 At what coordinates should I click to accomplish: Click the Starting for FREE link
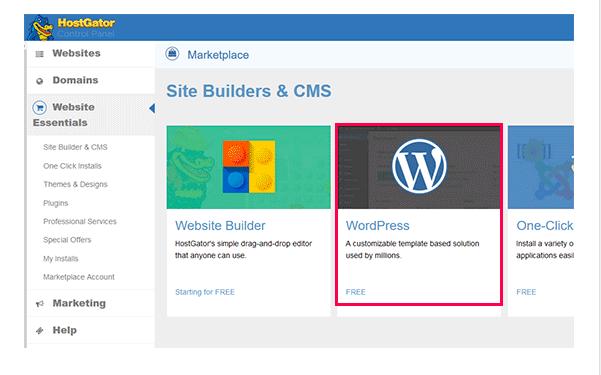[x=205, y=292]
